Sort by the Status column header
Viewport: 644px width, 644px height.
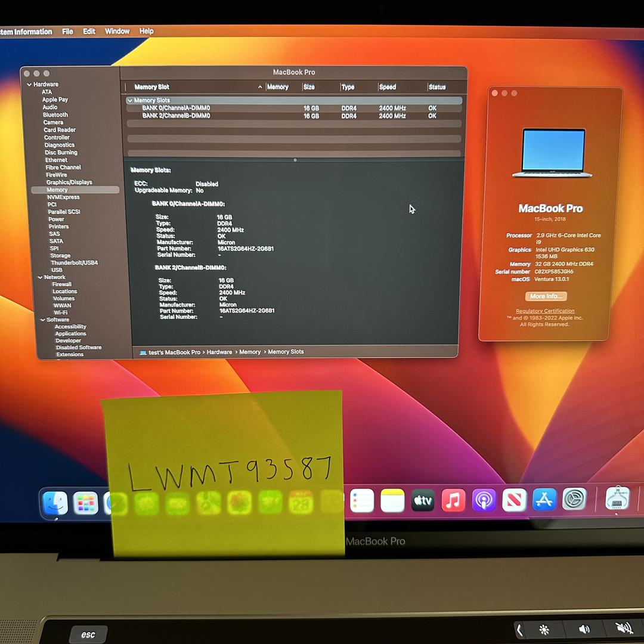437,87
